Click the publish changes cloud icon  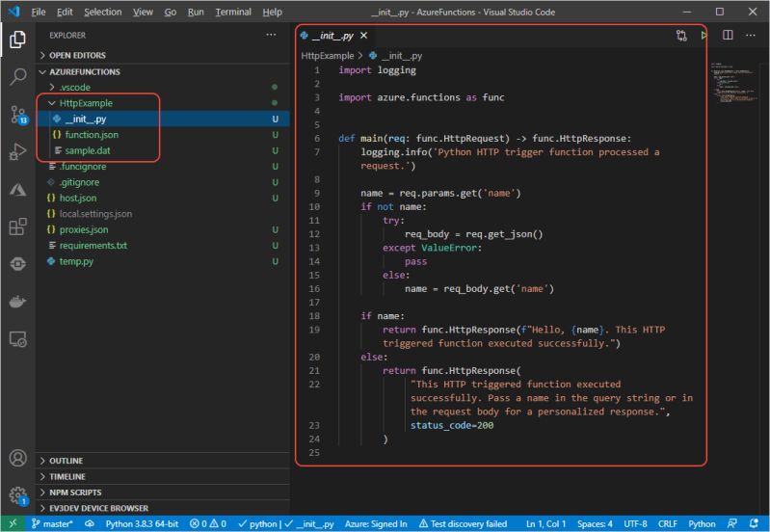point(90,523)
